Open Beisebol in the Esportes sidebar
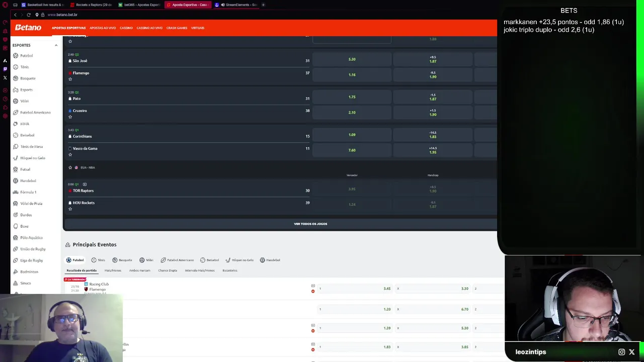This screenshot has height=362, width=644. coord(27,135)
